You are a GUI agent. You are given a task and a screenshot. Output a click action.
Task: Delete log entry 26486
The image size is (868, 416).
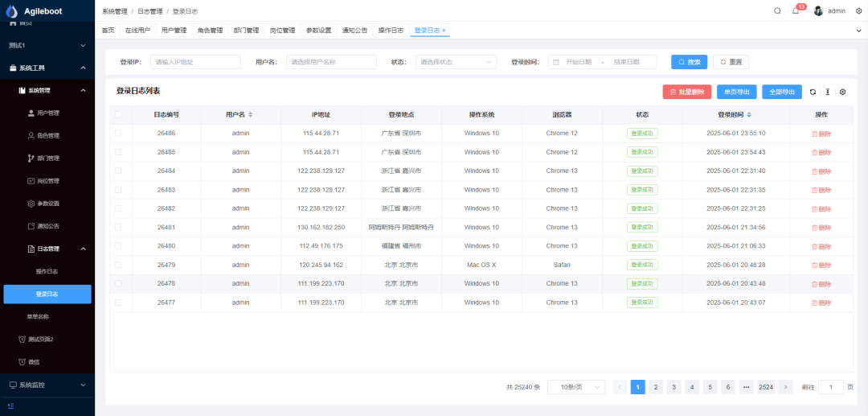(x=821, y=134)
